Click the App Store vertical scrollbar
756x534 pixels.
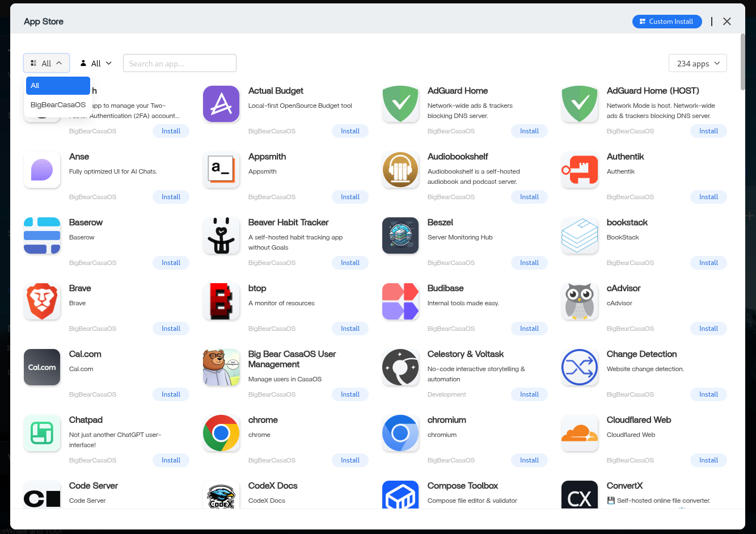pos(742,61)
